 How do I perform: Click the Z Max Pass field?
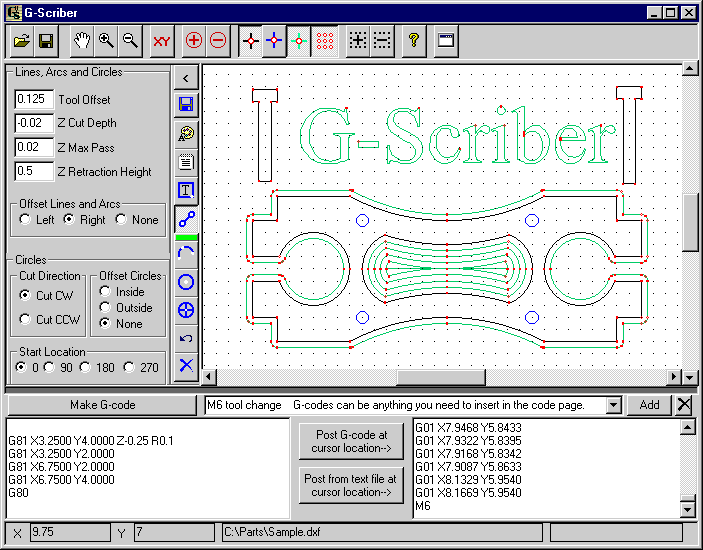click(34, 147)
